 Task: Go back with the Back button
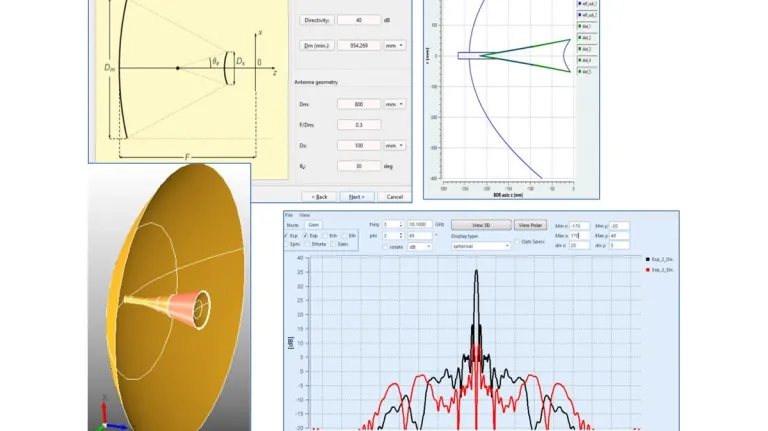click(319, 196)
